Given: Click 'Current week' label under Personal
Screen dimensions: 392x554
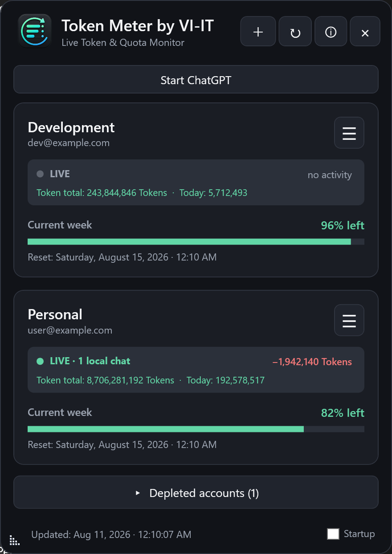Looking at the screenshot, I should 60,412.
